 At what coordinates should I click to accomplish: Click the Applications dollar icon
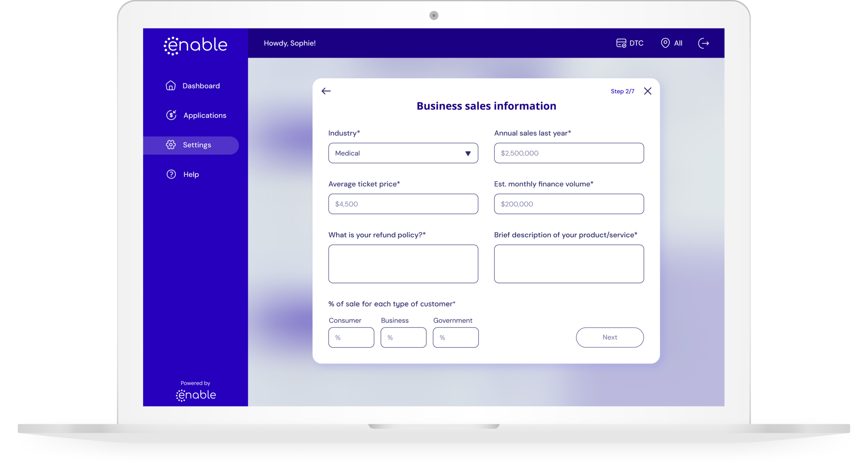tap(171, 115)
